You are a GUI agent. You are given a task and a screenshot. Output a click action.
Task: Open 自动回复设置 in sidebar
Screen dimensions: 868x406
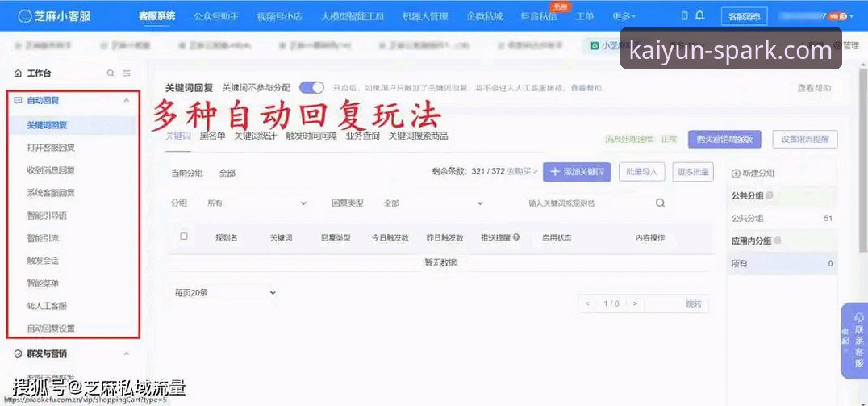[x=51, y=329]
